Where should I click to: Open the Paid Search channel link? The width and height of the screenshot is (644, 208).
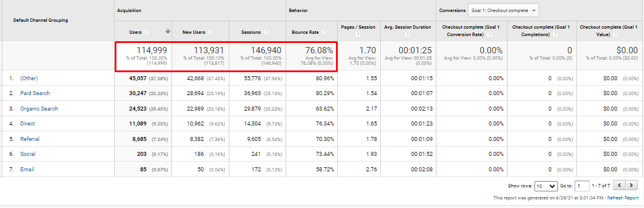point(35,93)
